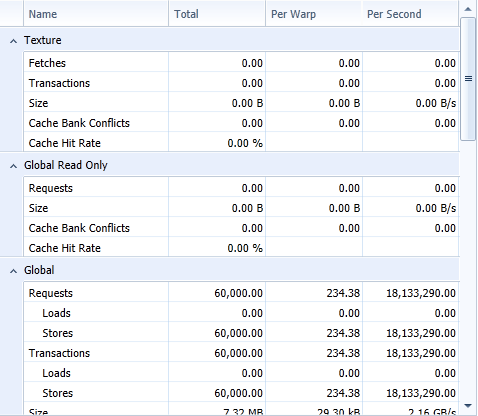This screenshot has width=478, height=416.
Task: Select Loads row under Global Transactions
Action: pos(241,373)
